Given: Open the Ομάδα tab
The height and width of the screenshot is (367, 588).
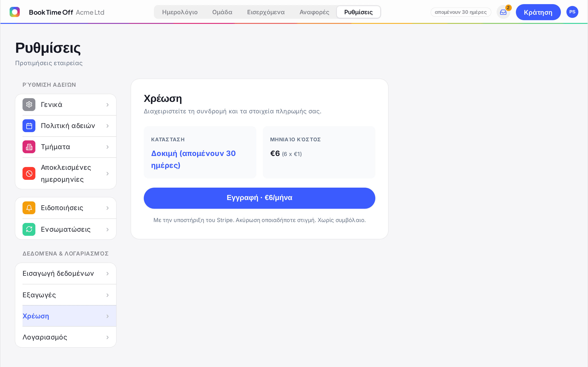Looking at the screenshot, I should click(222, 12).
